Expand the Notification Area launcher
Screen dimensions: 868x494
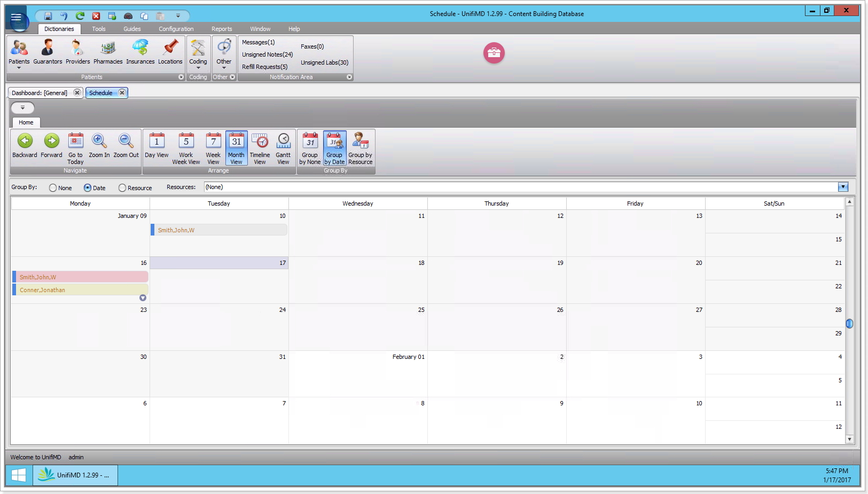tap(349, 77)
